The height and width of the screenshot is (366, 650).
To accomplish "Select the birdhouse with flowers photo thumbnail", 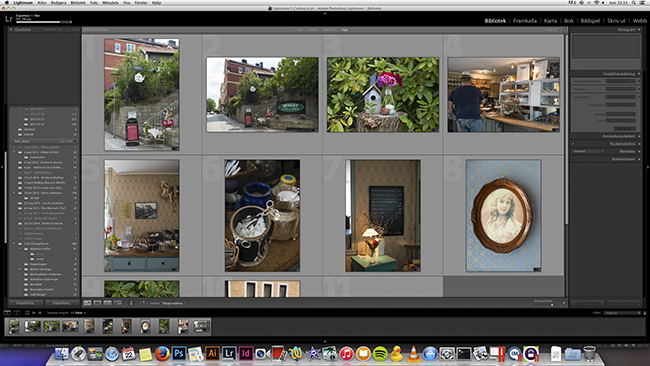I will (x=383, y=95).
